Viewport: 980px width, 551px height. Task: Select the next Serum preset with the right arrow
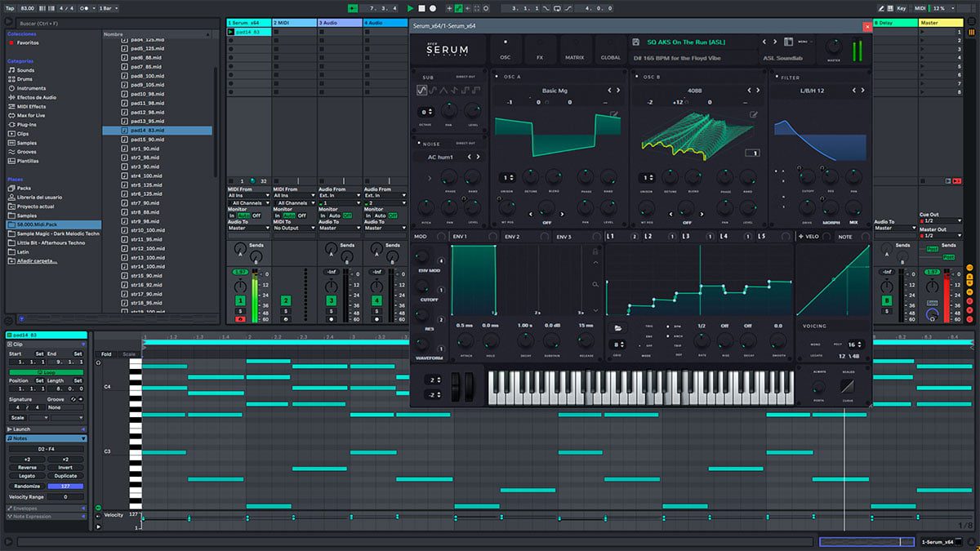(775, 42)
